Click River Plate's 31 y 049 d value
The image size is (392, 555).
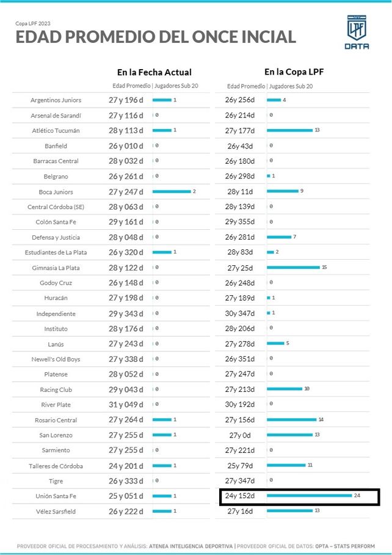[126, 405]
